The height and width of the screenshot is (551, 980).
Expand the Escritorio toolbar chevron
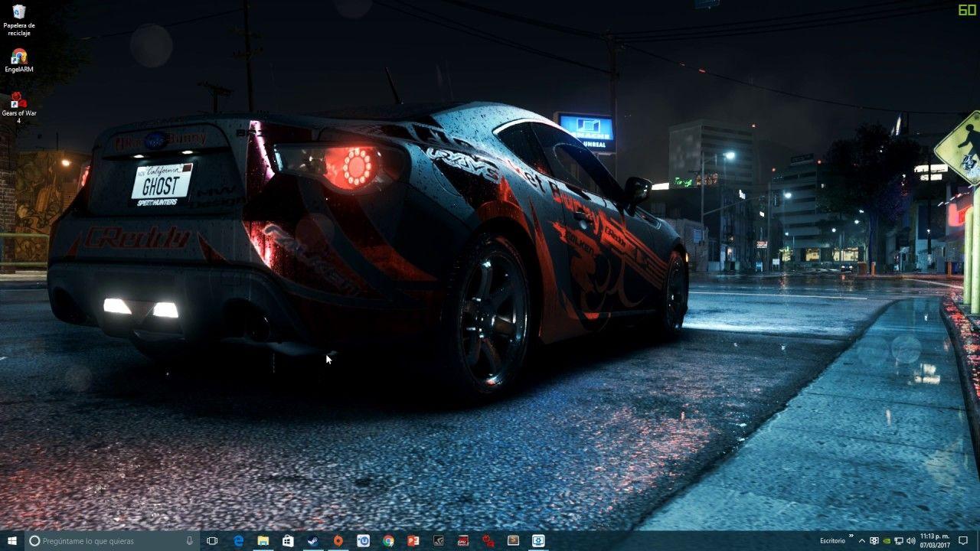(x=851, y=537)
